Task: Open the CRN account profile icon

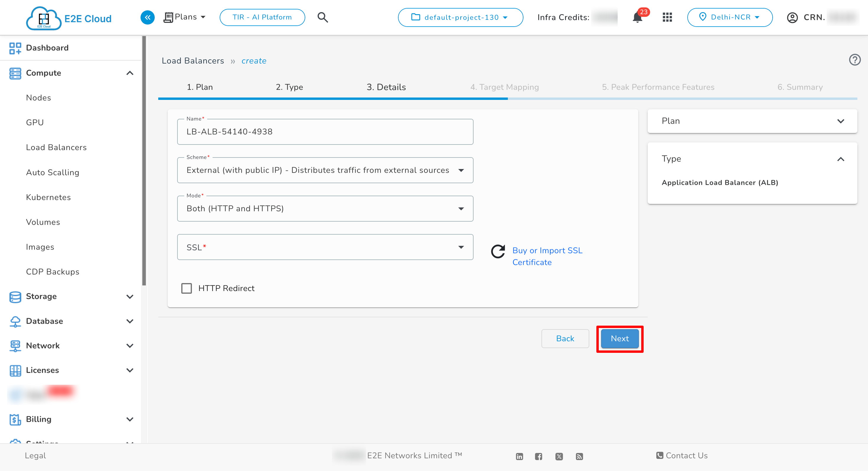Action: pos(792,17)
